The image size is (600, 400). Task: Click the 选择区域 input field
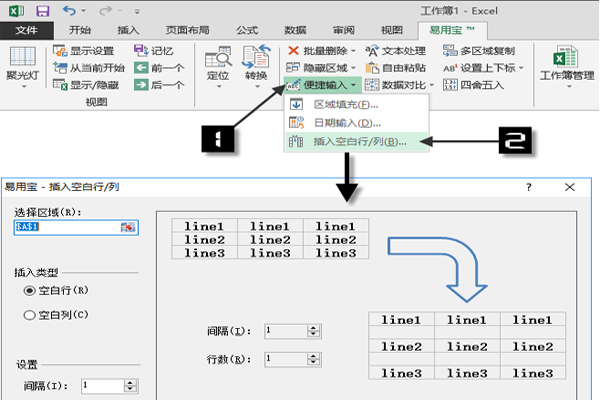click(x=66, y=228)
